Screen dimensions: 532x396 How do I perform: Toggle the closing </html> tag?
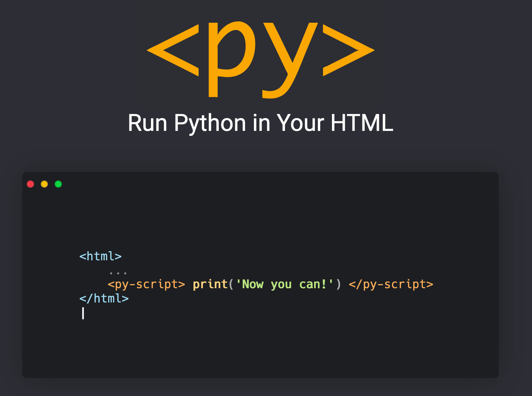click(104, 299)
